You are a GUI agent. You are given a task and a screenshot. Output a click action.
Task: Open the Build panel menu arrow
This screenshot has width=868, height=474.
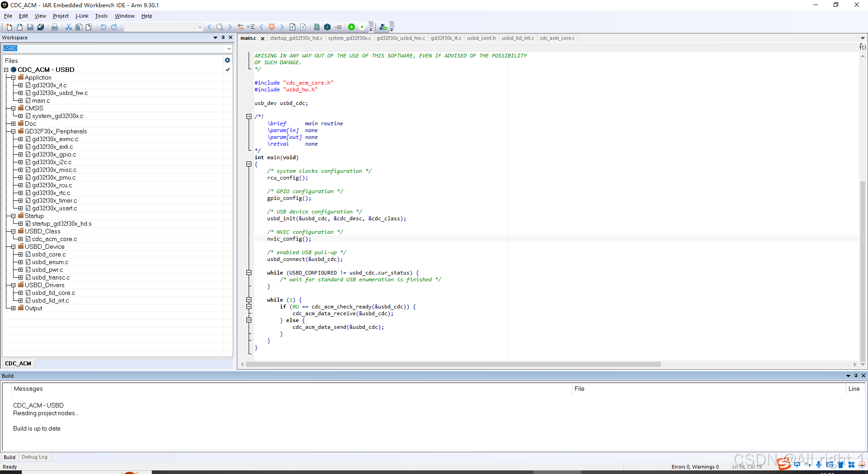[x=848, y=376]
